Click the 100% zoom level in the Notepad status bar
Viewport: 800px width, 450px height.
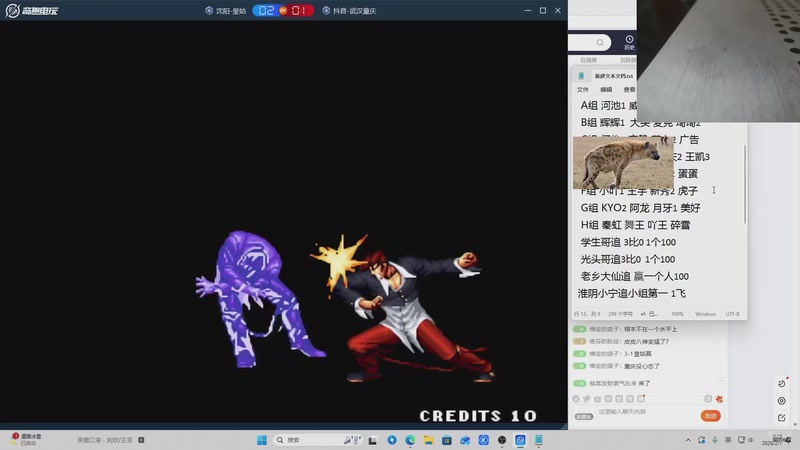coord(677,314)
